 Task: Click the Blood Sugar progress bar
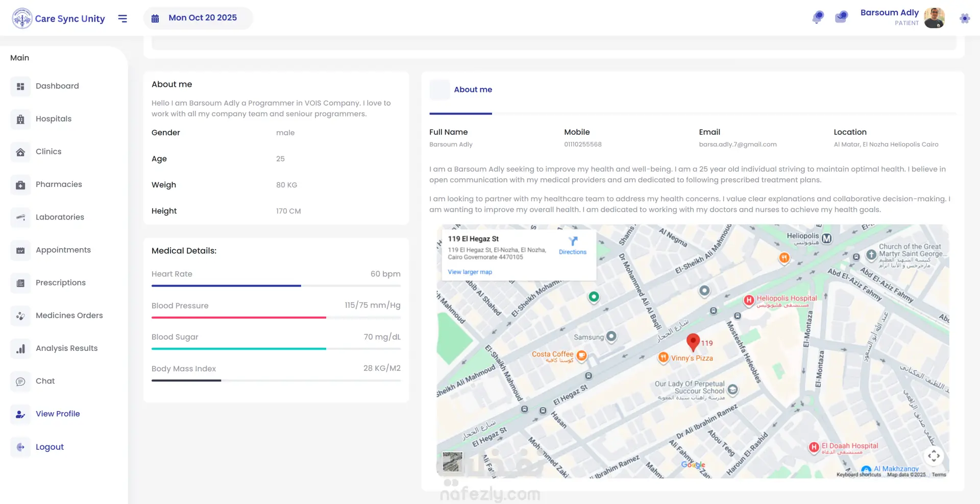coord(276,349)
